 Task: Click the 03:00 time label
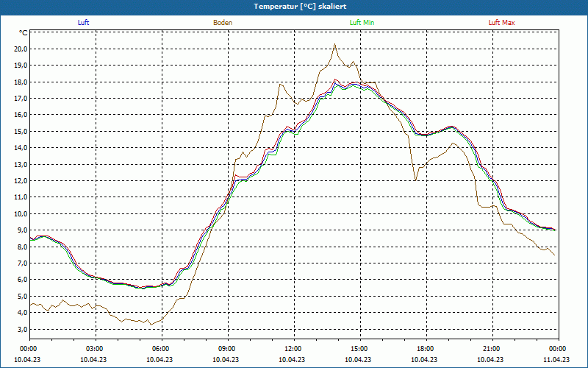(94, 349)
